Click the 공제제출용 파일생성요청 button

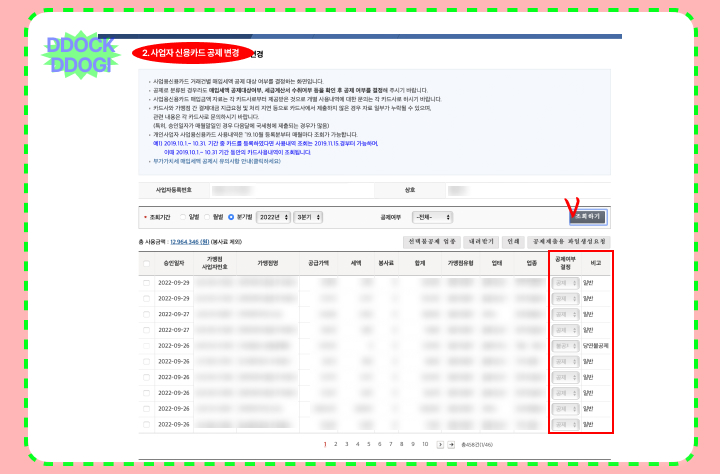568,242
